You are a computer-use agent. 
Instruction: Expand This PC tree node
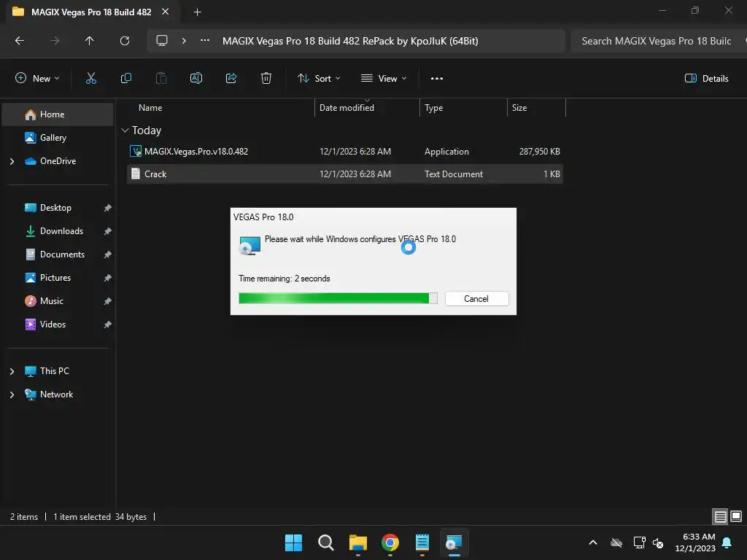click(12, 371)
